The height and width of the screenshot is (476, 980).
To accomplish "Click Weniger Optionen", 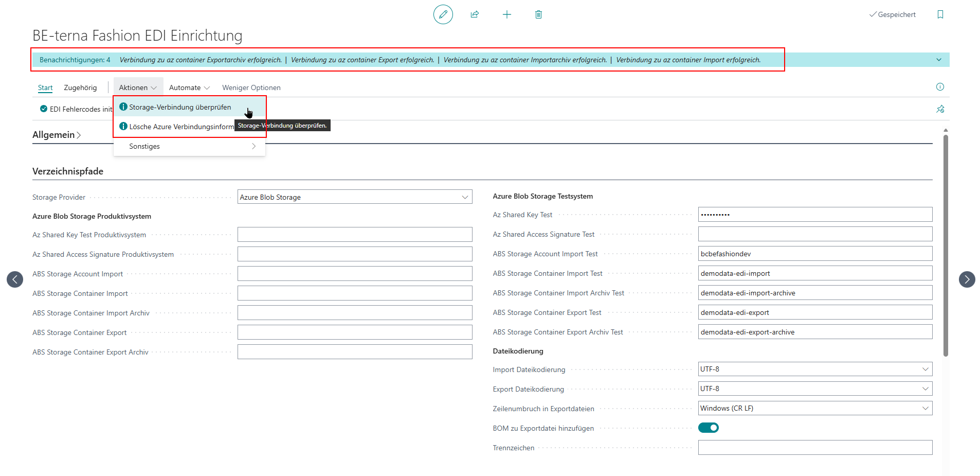I will coord(251,87).
